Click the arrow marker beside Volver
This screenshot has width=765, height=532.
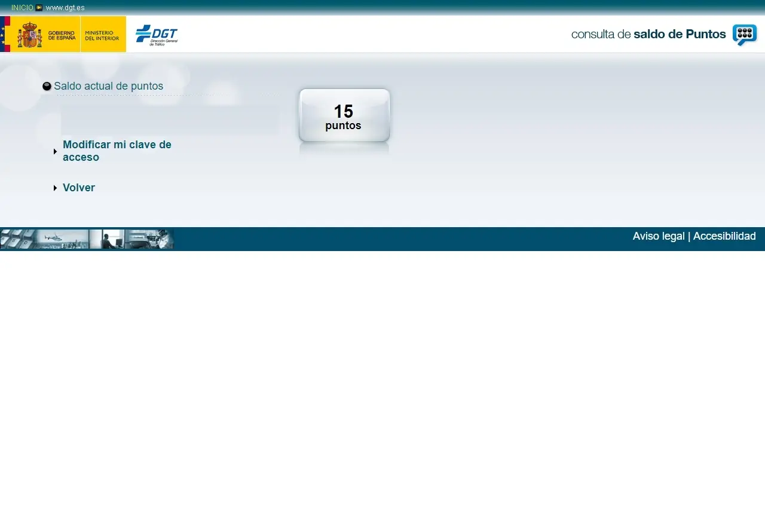(x=56, y=188)
